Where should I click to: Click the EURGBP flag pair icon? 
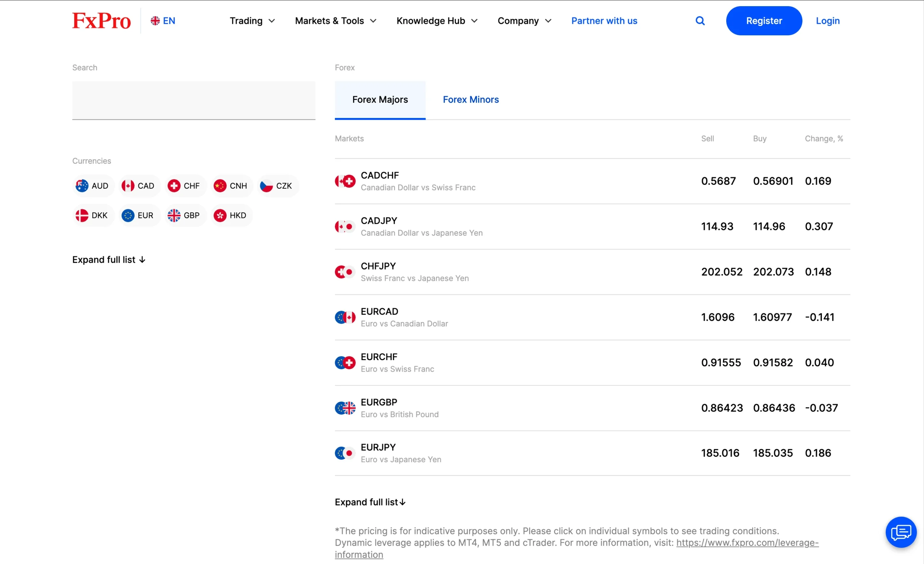click(345, 408)
